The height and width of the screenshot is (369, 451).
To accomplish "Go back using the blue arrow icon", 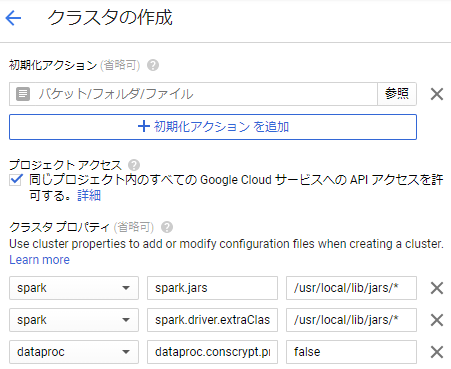I will [x=13, y=18].
